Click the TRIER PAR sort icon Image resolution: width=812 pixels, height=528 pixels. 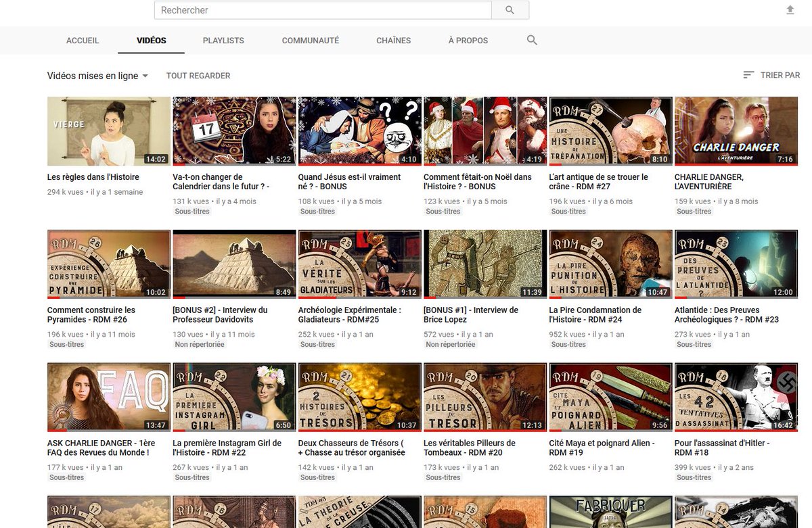pyautogui.click(x=748, y=75)
